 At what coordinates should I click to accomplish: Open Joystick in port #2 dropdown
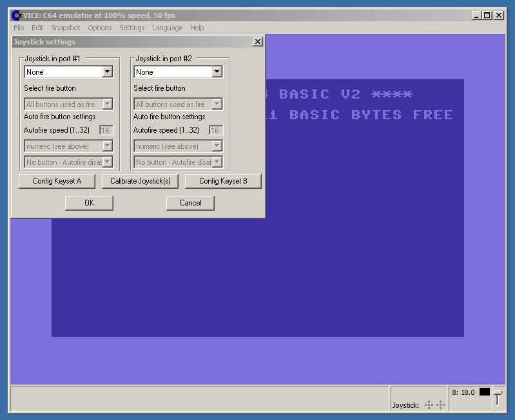pyautogui.click(x=217, y=72)
